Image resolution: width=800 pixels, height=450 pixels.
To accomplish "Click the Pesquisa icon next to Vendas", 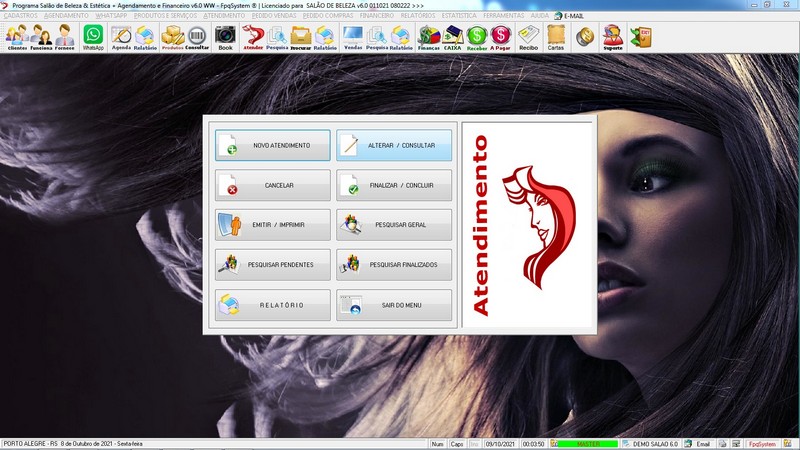I will (x=377, y=37).
